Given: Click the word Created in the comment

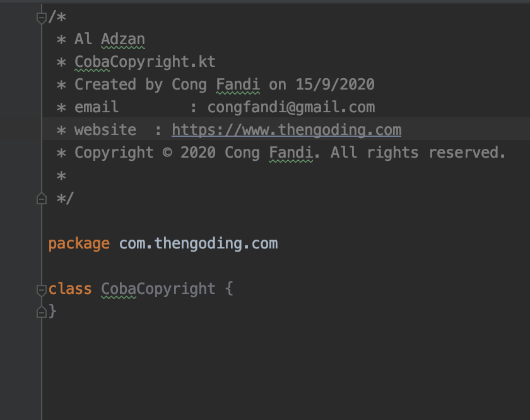Looking at the screenshot, I should [x=105, y=85].
